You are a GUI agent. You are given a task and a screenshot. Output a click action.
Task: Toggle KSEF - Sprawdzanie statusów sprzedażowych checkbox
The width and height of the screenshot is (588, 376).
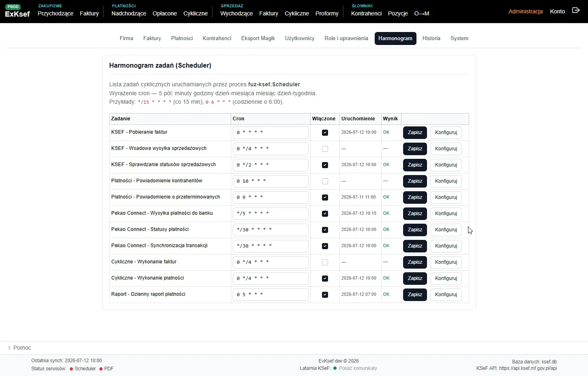coord(325,165)
